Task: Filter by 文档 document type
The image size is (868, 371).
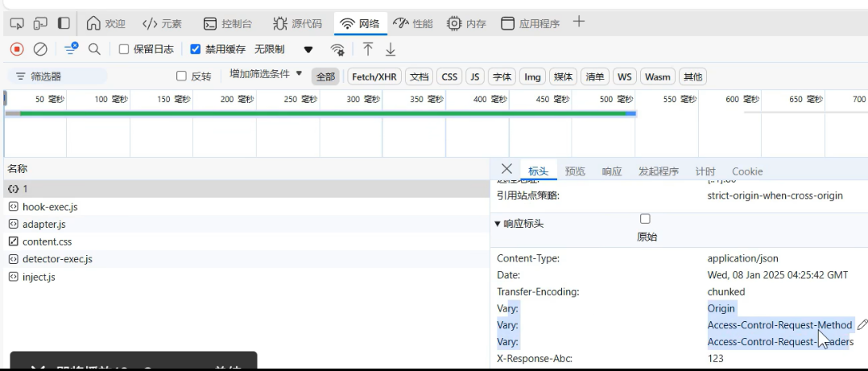Action: pyautogui.click(x=419, y=76)
